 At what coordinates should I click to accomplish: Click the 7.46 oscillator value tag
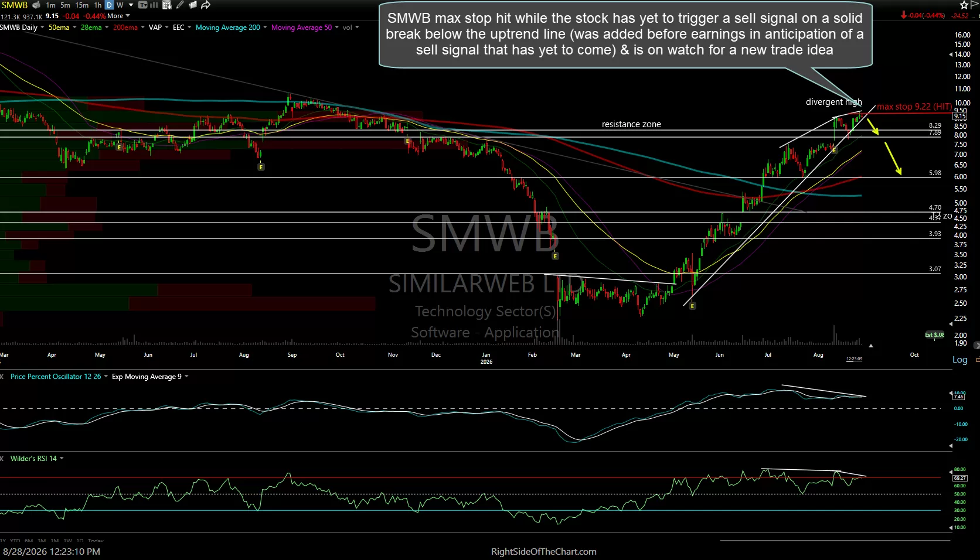tap(959, 397)
